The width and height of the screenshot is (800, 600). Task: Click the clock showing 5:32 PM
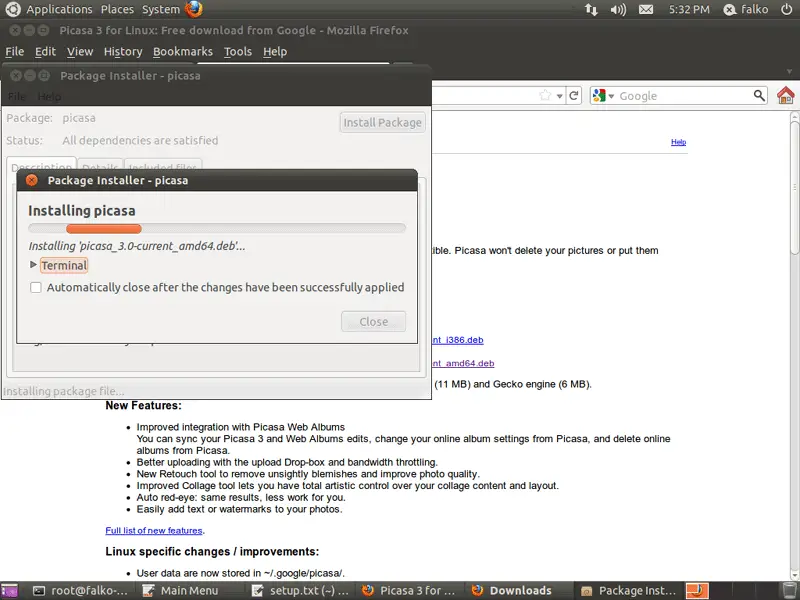689,9
